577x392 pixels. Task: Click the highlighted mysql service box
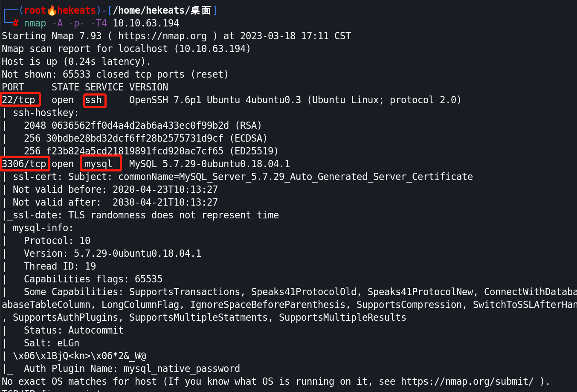pos(101,164)
